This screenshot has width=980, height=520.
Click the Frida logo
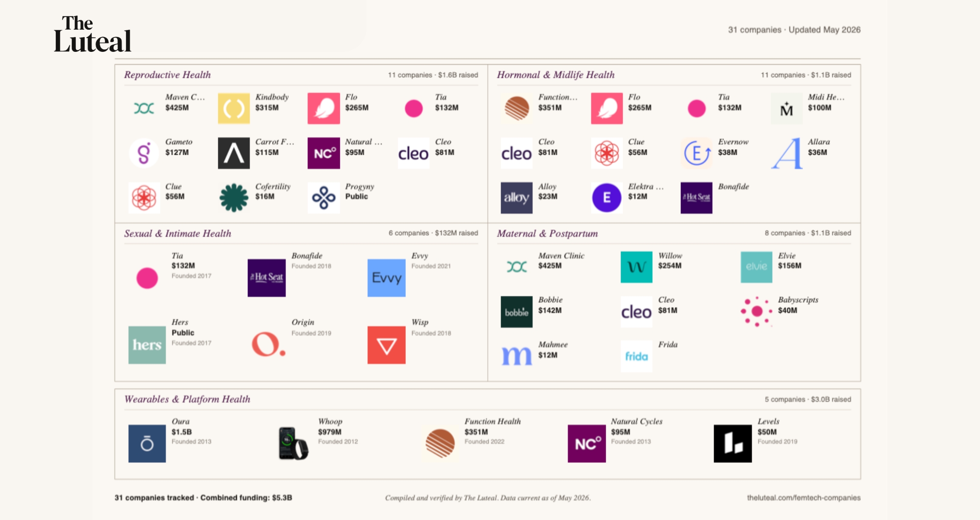tap(636, 356)
